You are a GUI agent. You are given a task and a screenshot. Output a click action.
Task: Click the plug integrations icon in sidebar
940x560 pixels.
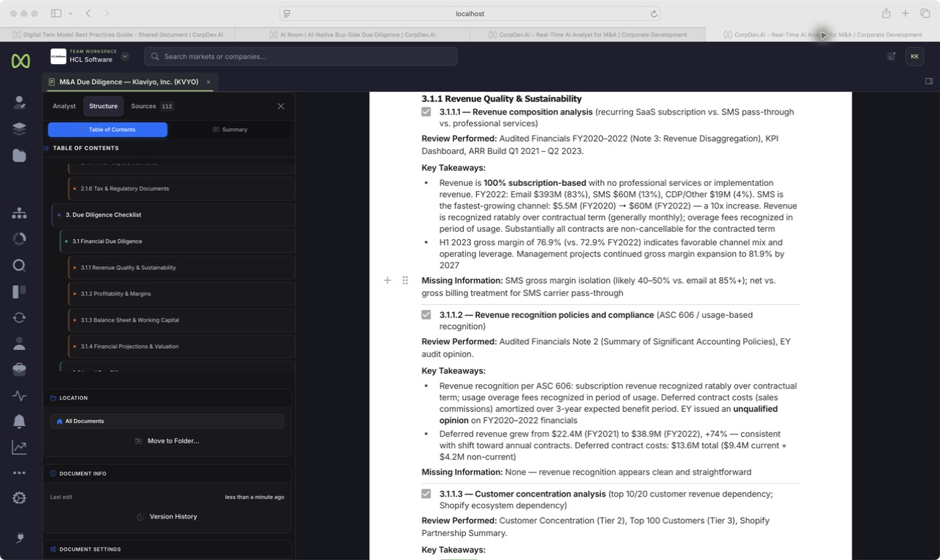20,538
